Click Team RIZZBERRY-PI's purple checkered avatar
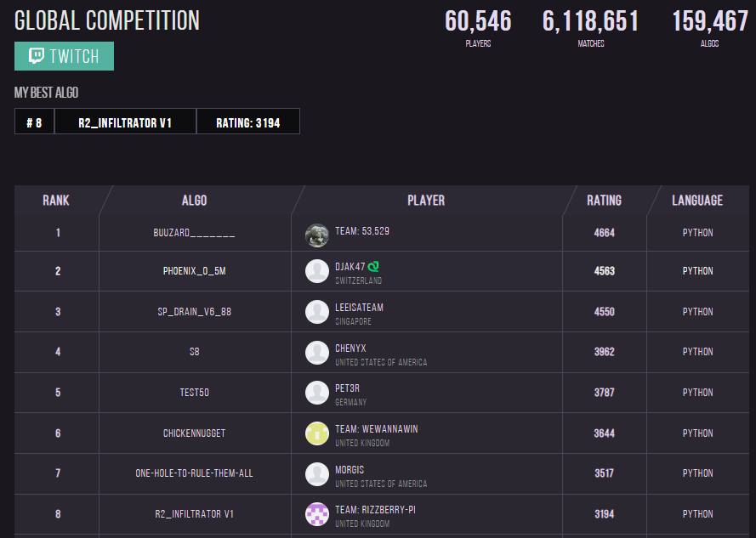 tap(317, 514)
